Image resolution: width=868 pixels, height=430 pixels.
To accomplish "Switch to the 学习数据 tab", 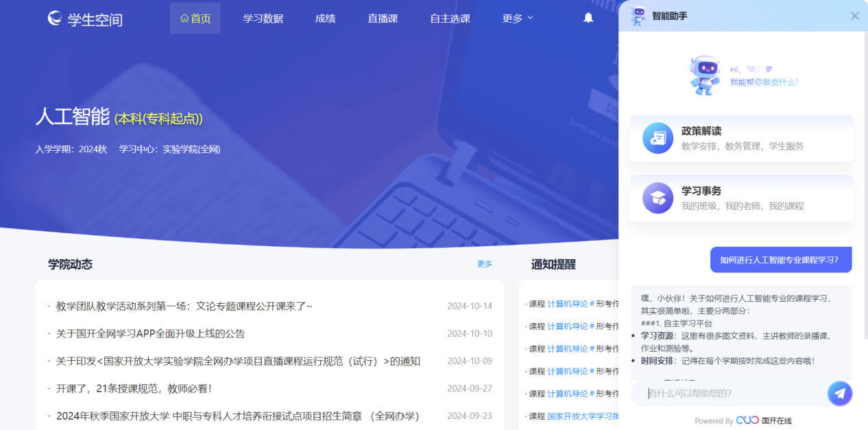I will point(263,19).
